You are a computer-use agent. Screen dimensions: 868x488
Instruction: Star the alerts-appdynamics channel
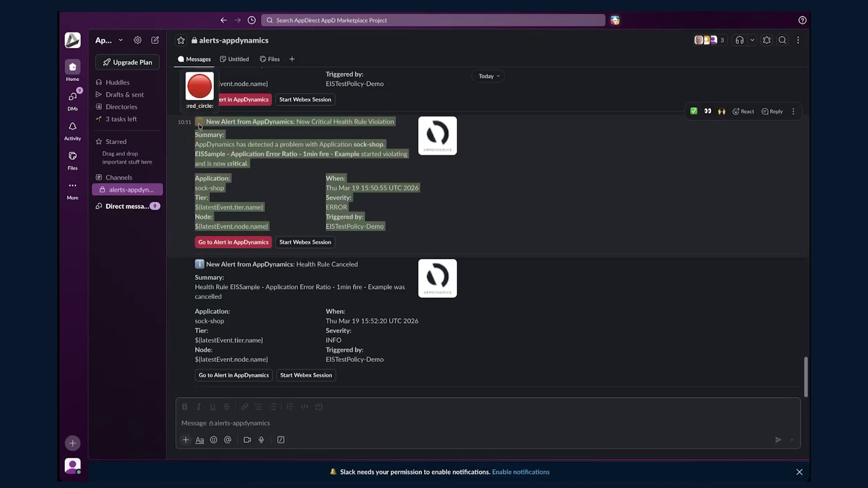(181, 40)
